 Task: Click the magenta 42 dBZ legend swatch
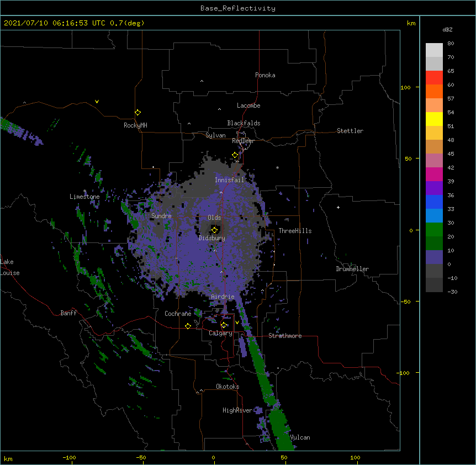click(434, 174)
